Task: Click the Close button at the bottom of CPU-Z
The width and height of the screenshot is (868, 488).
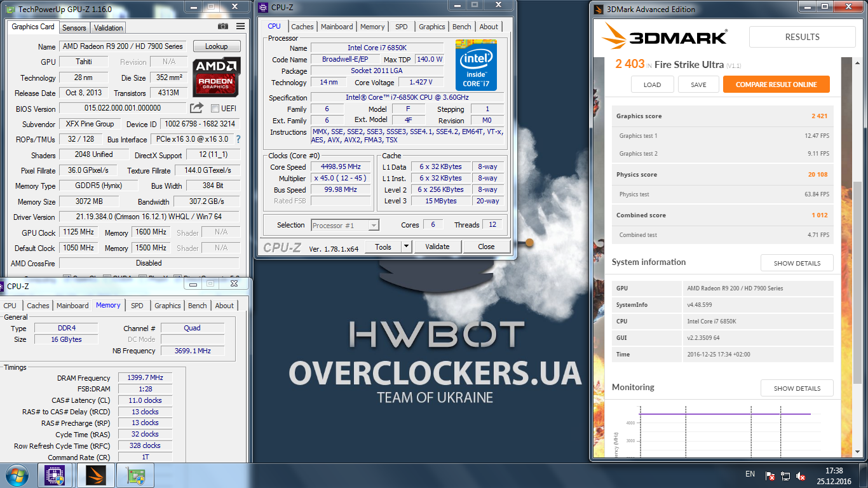Action: point(487,247)
